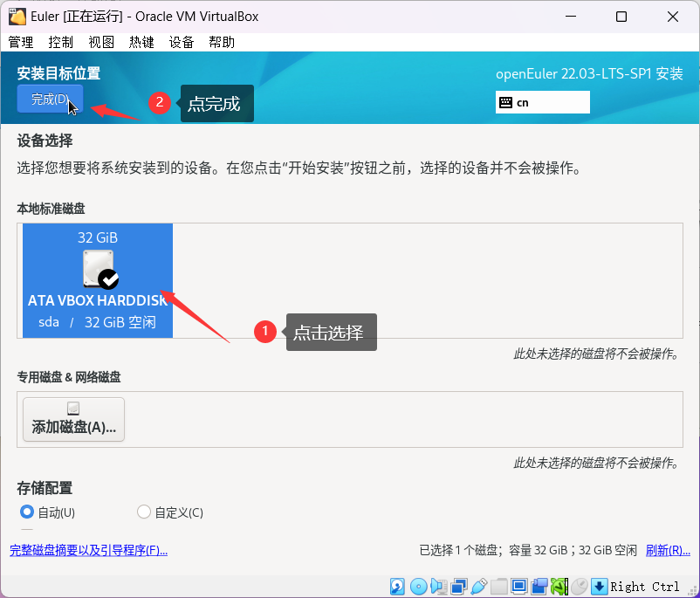Click the hard disk activity status icon
This screenshot has width=700, height=598.
coord(397,586)
